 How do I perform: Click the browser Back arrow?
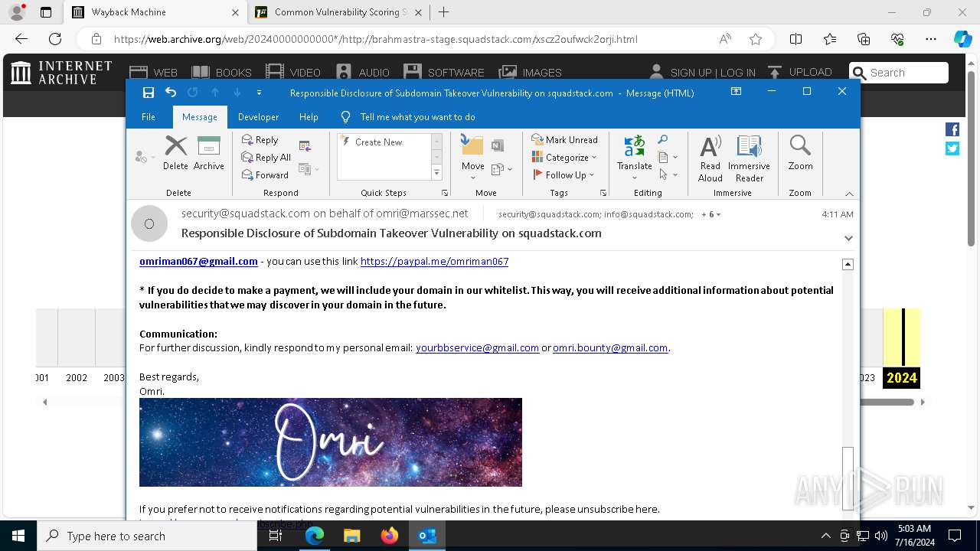pos(21,39)
